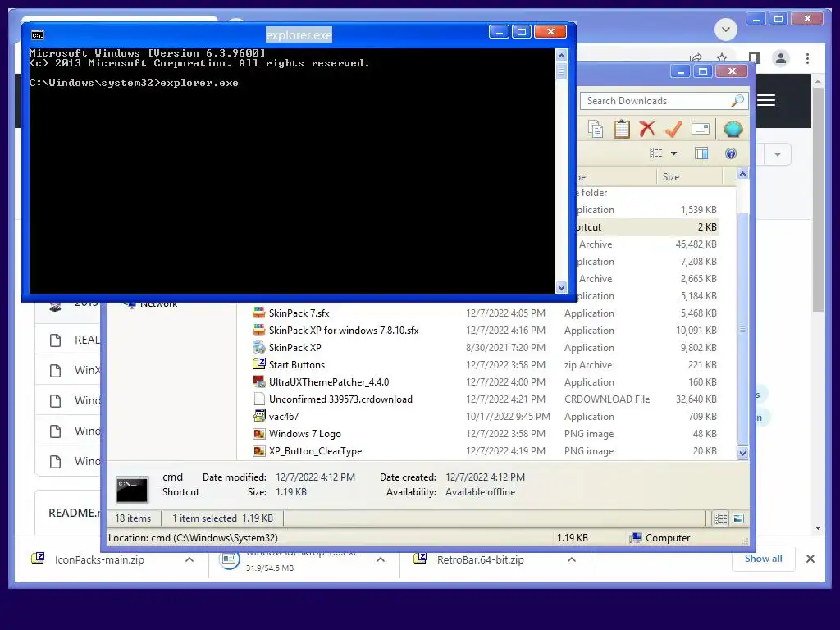The width and height of the screenshot is (840, 630).
Task: Select the SkinPack XP application row
Action: (486, 348)
